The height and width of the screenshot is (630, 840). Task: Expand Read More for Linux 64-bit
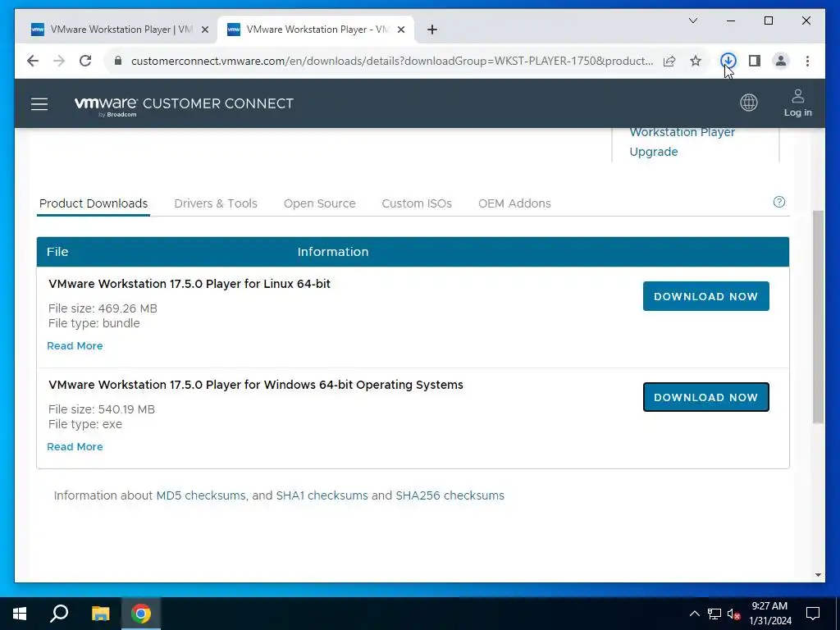(75, 346)
